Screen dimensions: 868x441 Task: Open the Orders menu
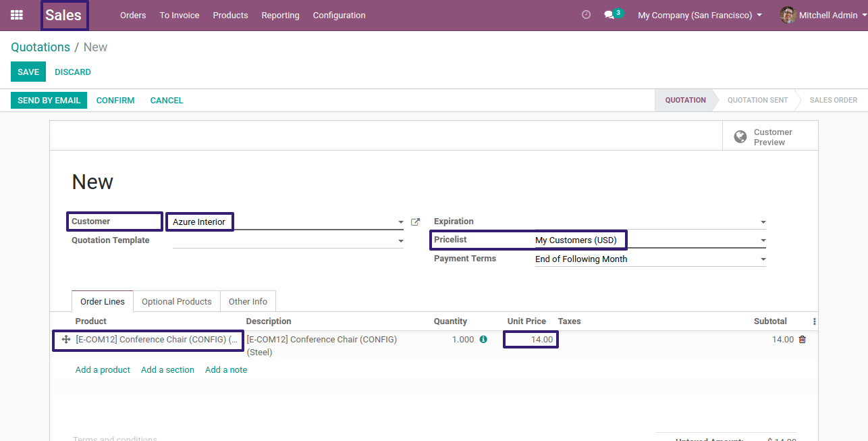(x=133, y=15)
